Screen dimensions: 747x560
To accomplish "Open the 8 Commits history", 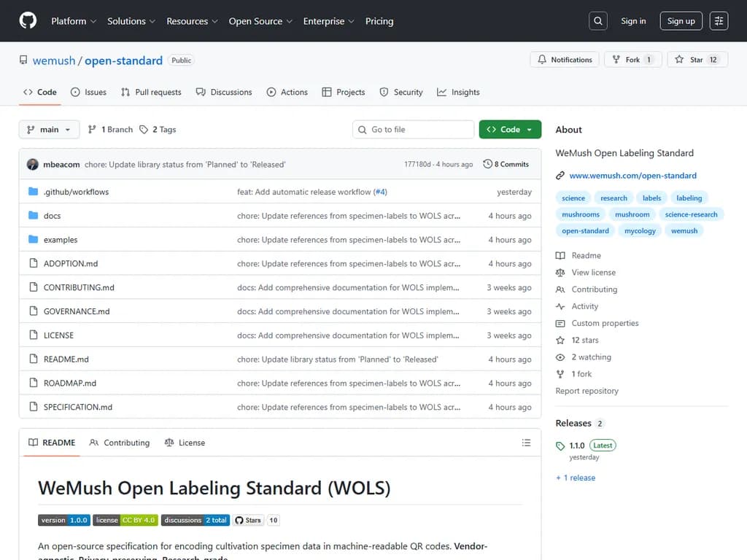I will coord(506,165).
